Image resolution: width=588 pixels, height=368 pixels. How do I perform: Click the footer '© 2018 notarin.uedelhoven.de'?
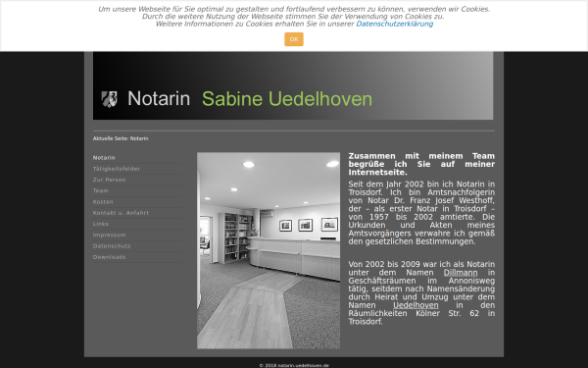pyautogui.click(x=294, y=365)
